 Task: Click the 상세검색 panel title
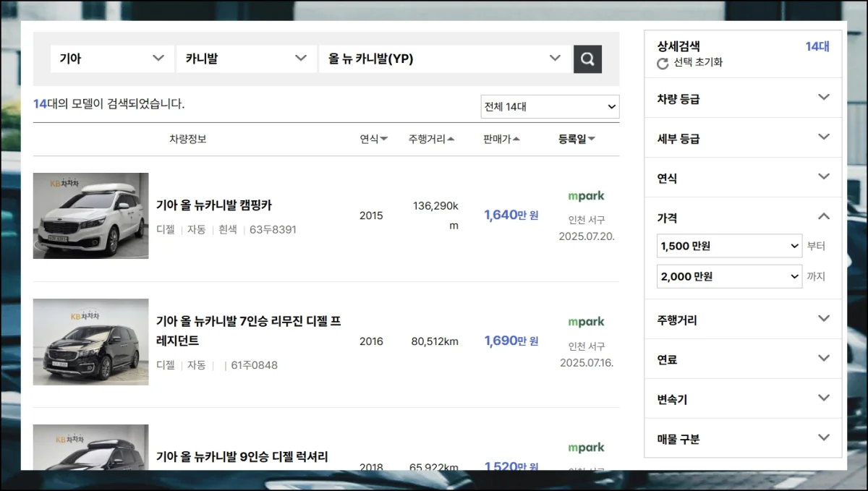click(678, 46)
